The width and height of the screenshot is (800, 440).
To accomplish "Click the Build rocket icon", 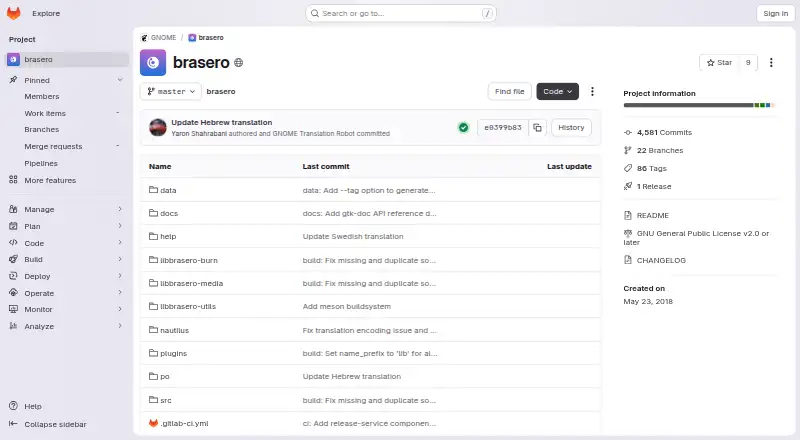I will pos(13,259).
